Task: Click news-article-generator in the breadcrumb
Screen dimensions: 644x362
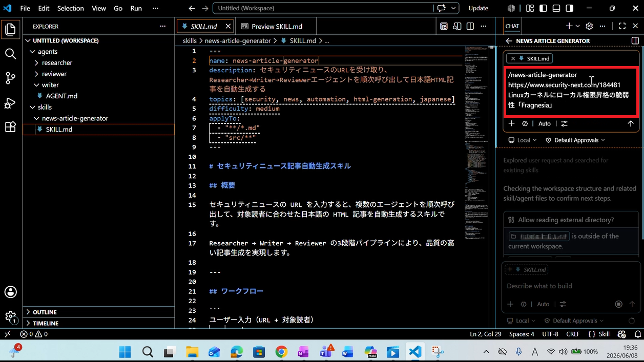Action: (x=238, y=41)
